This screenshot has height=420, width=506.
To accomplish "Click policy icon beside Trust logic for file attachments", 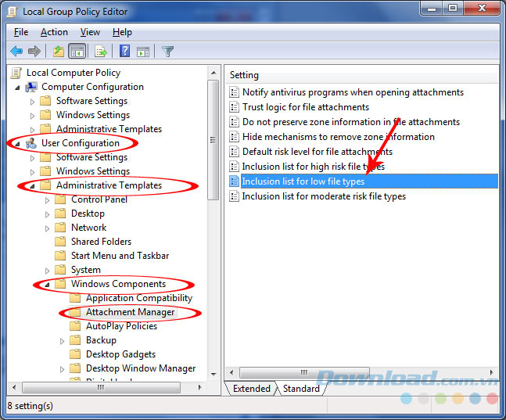I will (235, 107).
